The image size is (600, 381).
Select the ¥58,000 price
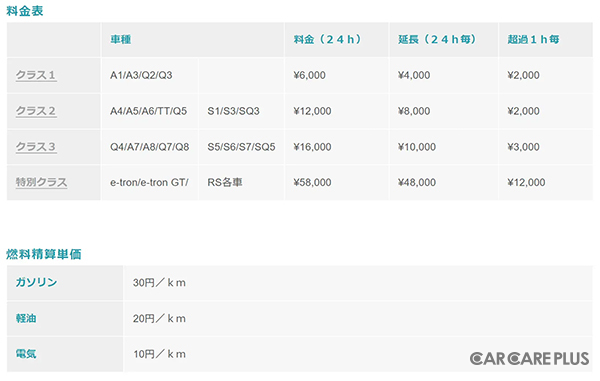tap(312, 182)
